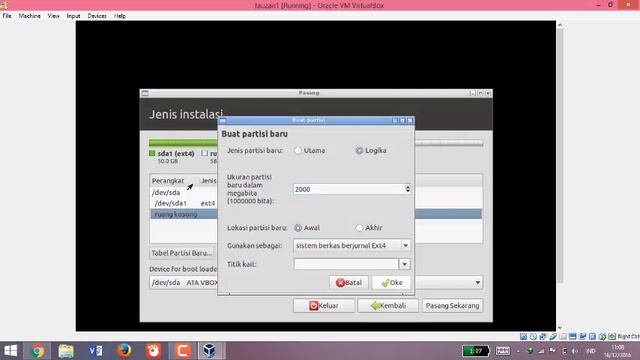Click the sda1 green legend swatch

(152, 153)
